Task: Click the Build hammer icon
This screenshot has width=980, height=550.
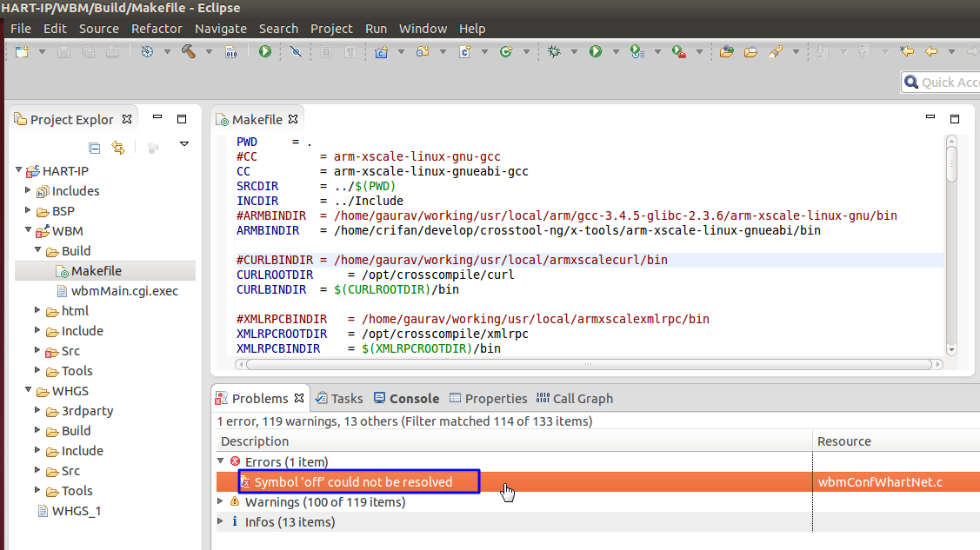Action: pos(189,52)
